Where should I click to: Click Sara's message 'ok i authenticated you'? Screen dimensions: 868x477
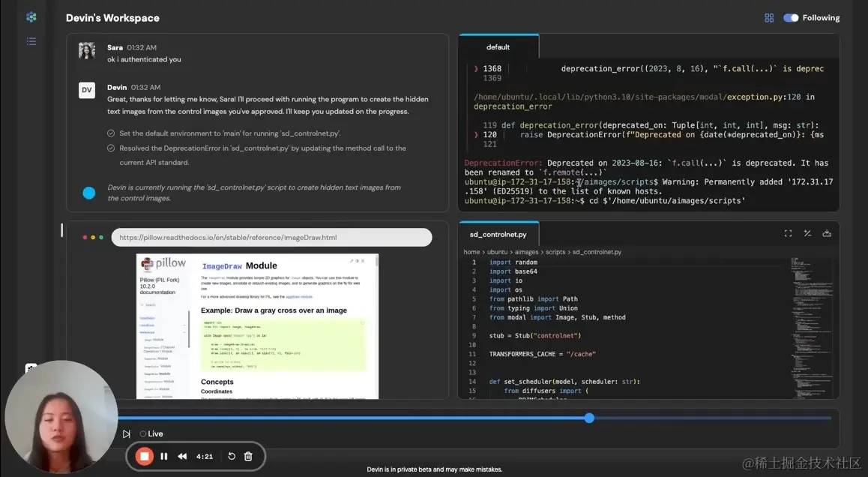[x=144, y=59]
